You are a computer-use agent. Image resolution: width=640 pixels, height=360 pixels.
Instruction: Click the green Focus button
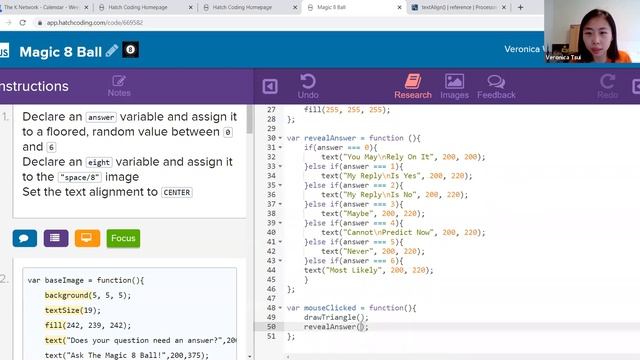pos(123,238)
